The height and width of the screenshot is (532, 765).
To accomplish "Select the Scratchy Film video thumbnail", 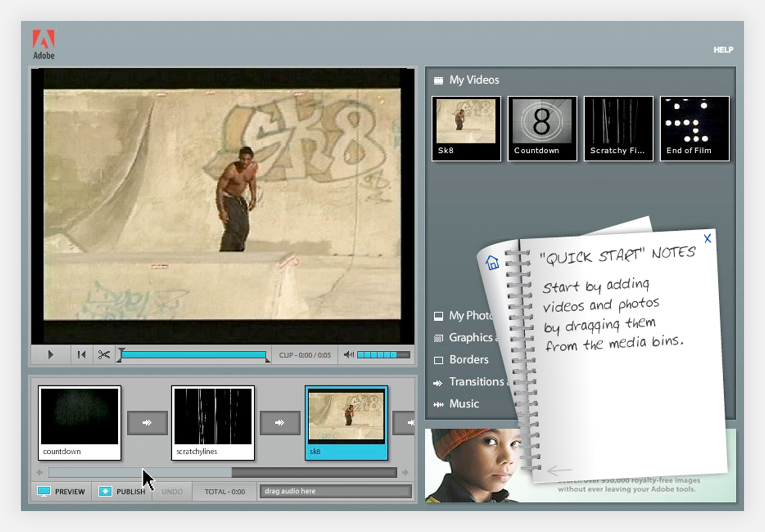I will pyautogui.click(x=618, y=129).
